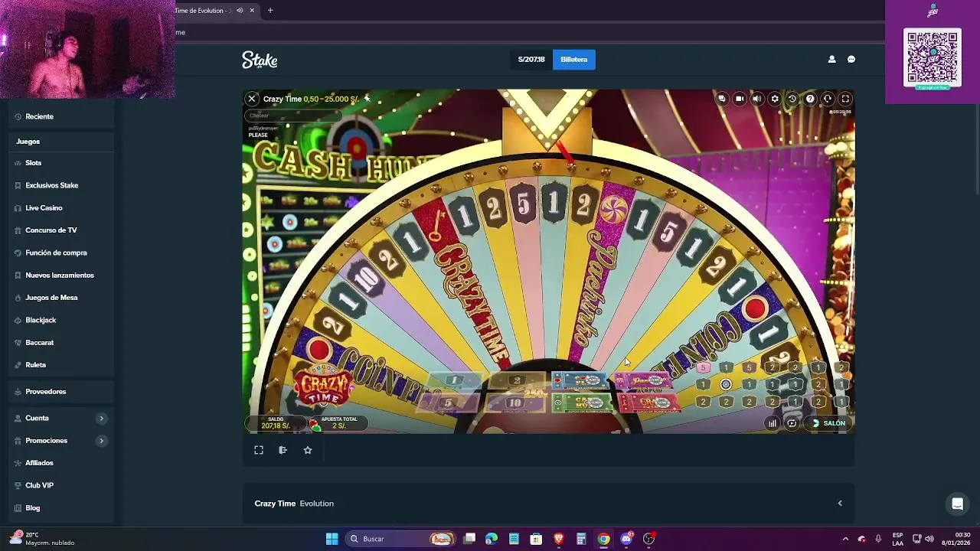Open live support headset icon

828,99
